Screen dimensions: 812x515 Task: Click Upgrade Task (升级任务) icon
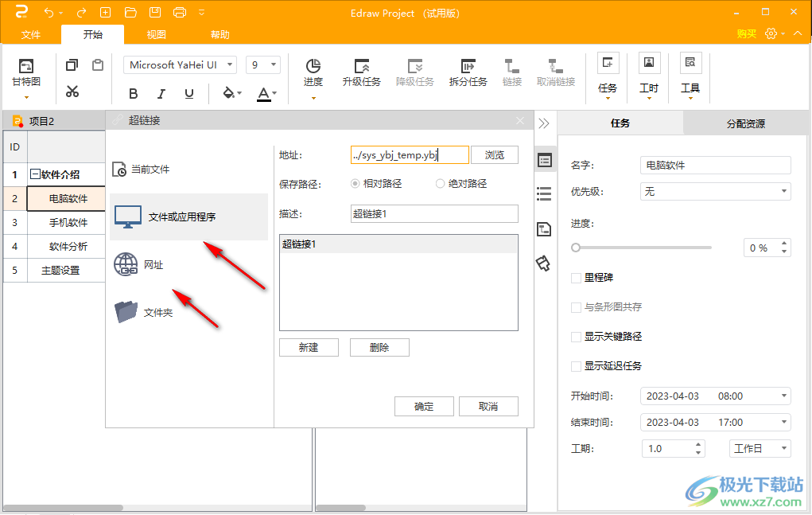362,72
